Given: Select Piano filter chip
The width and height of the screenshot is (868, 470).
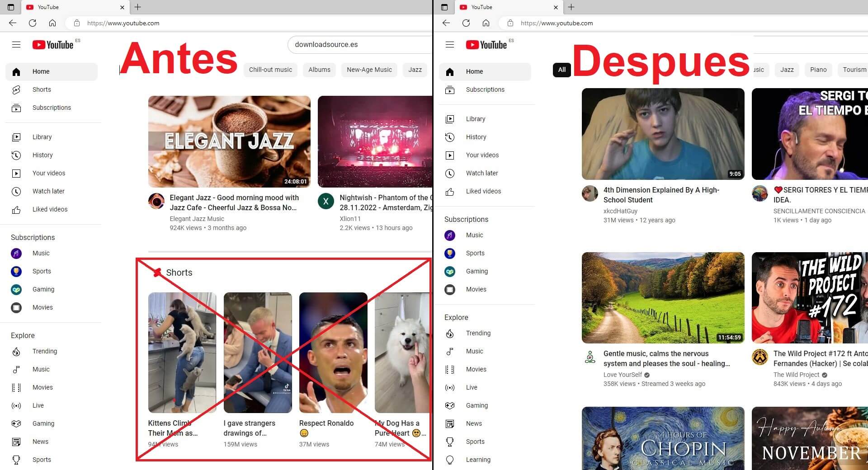Looking at the screenshot, I should tap(818, 70).
